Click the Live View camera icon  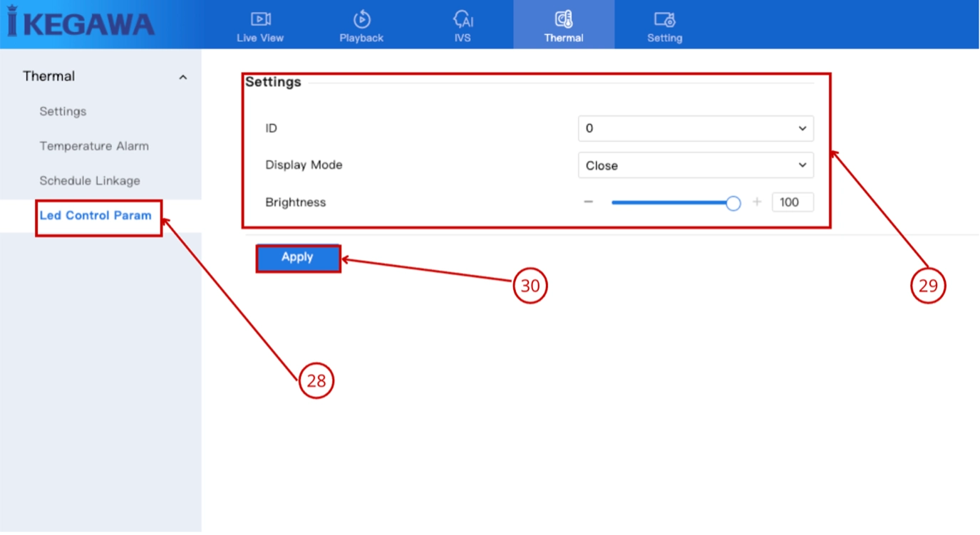pyautogui.click(x=260, y=19)
